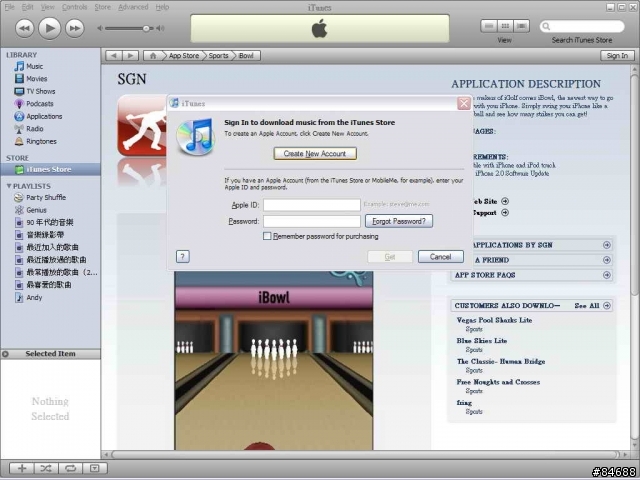Click the Tell a Friend arrow
This screenshot has width=640, height=480.
click(x=607, y=260)
